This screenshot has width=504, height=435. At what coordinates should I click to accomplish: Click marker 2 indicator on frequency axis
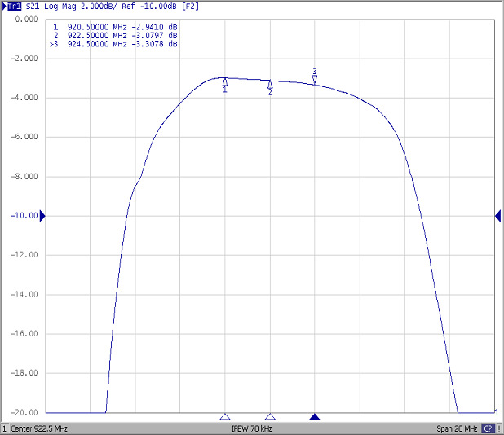[x=270, y=417]
